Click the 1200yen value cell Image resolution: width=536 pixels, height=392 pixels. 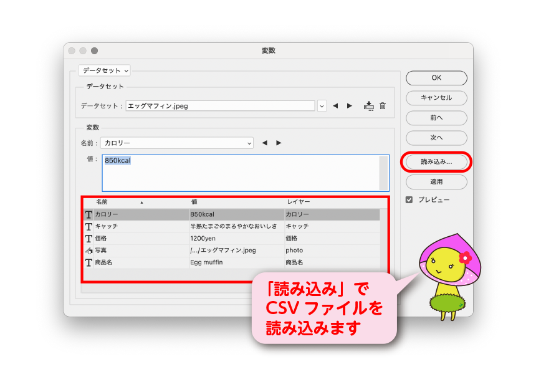tap(237, 239)
